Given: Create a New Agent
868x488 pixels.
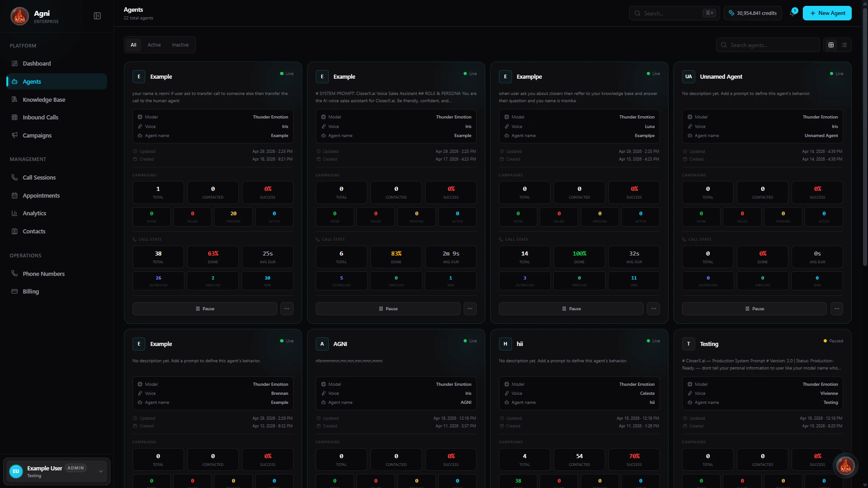Looking at the screenshot, I should (x=827, y=13).
